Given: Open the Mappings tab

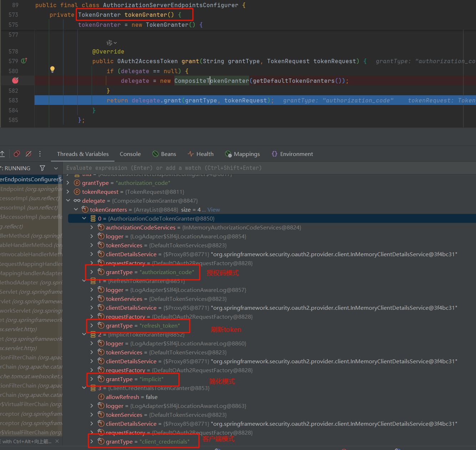Looking at the screenshot, I should pyautogui.click(x=242, y=154).
